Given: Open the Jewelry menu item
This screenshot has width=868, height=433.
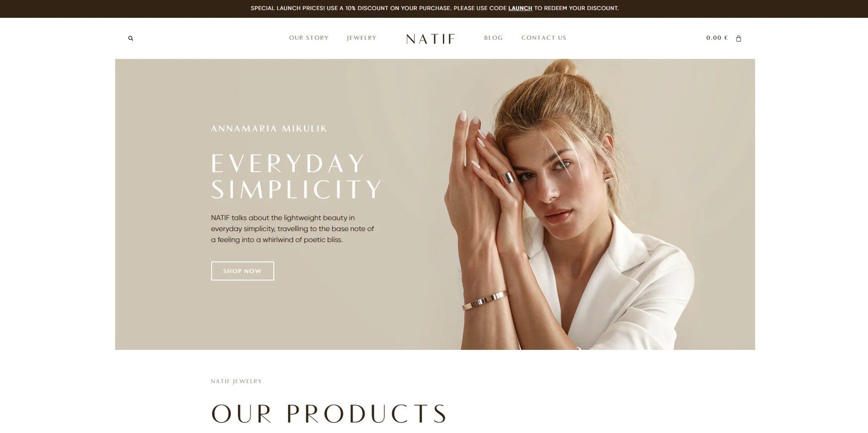Looking at the screenshot, I should (x=362, y=38).
